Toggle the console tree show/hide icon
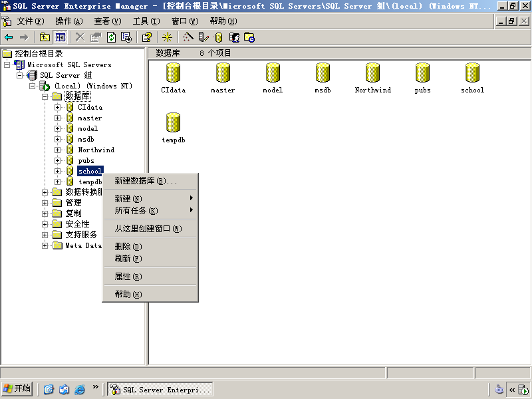532x399 pixels. [61, 37]
